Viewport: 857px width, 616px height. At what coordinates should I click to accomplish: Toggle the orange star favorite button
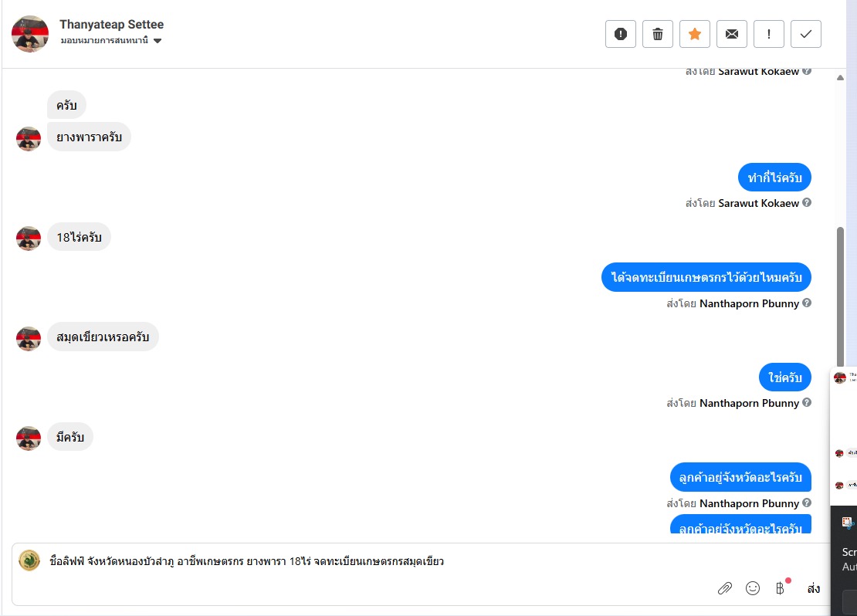694,34
